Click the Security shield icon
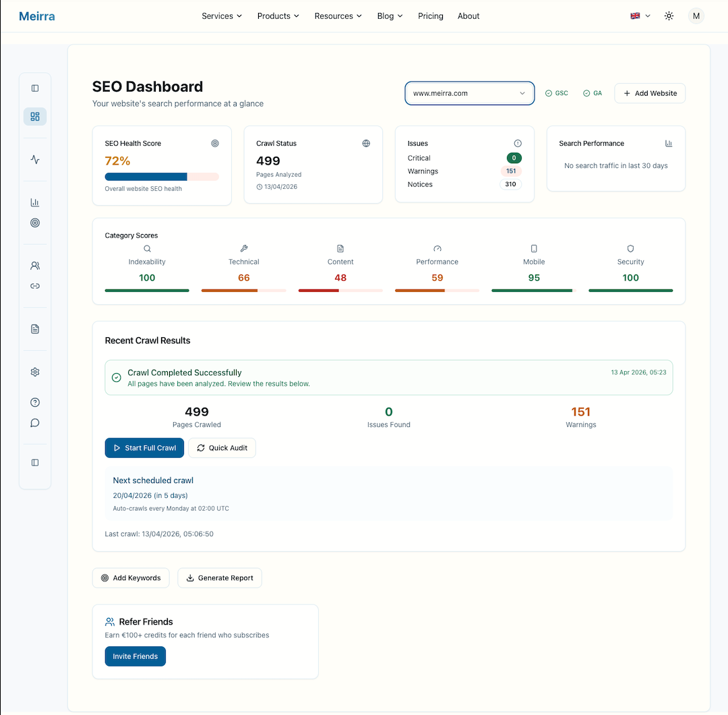This screenshot has height=715, width=728. tap(630, 248)
